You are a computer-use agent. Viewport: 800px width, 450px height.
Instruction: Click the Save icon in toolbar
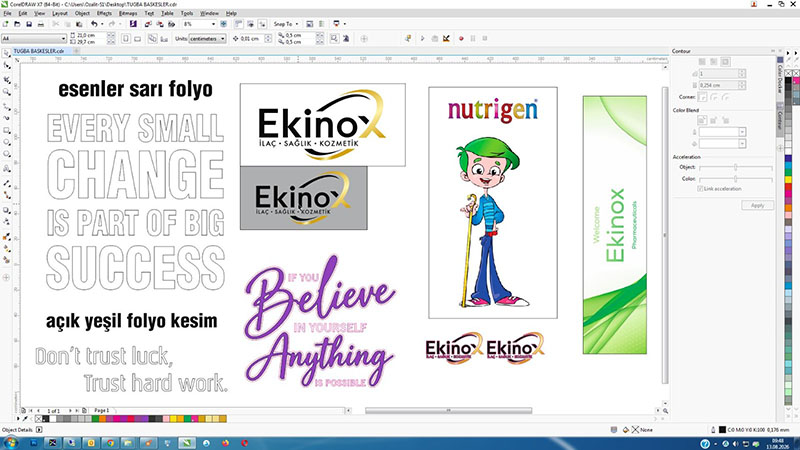click(x=29, y=24)
